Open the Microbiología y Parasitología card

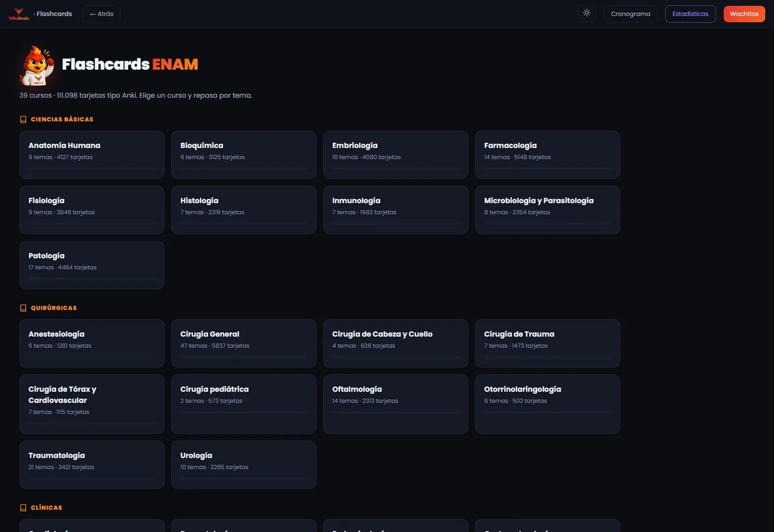tap(548, 210)
